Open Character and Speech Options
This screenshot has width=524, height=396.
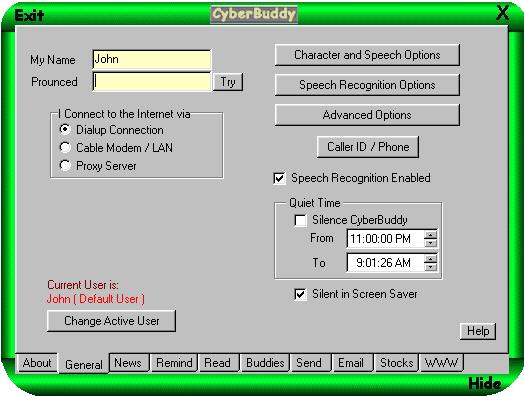point(367,55)
